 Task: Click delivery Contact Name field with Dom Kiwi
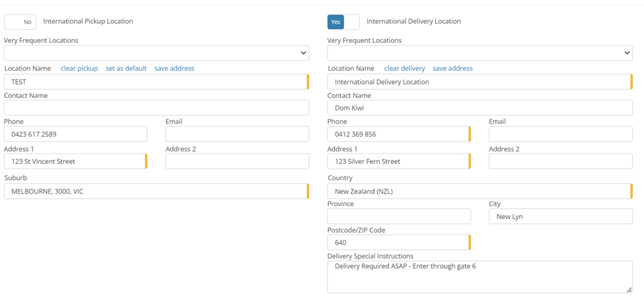click(x=480, y=108)
